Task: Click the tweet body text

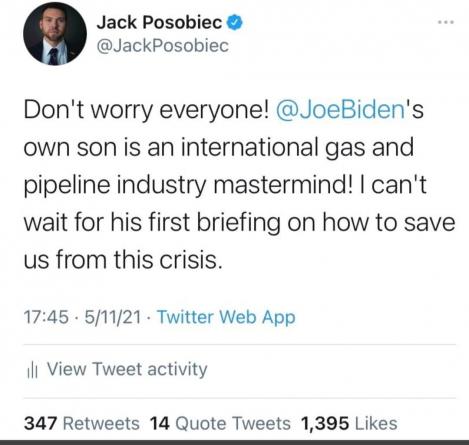Action: (x=239, y=185)
